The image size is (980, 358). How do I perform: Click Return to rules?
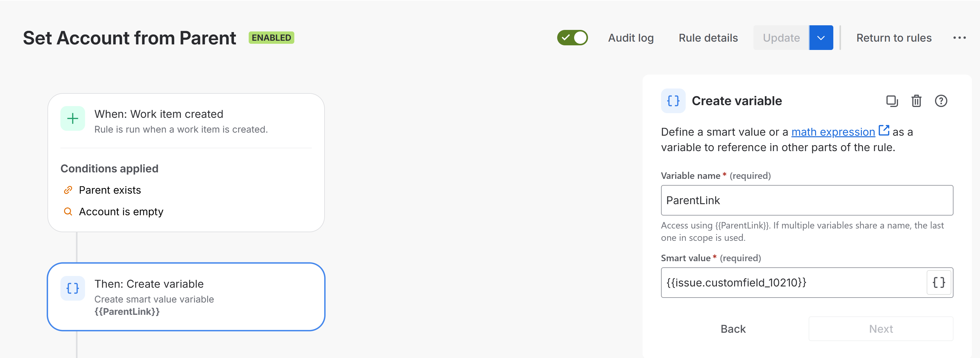coord(894,38)
